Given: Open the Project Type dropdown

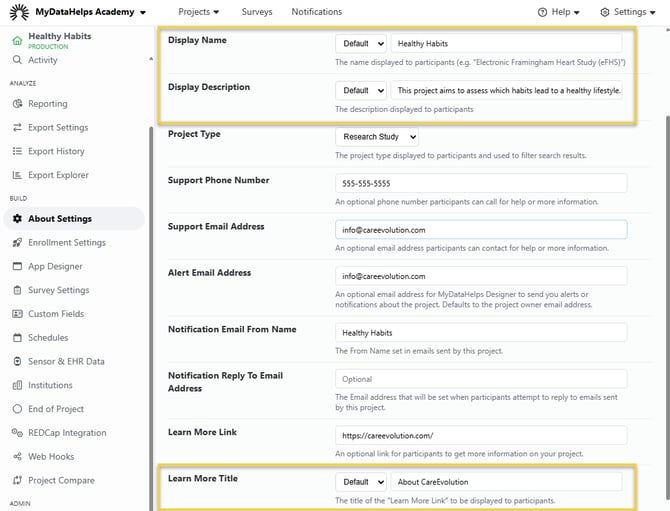Looking at the screenshot, I should pyautogui.click(x=377, y=137).
